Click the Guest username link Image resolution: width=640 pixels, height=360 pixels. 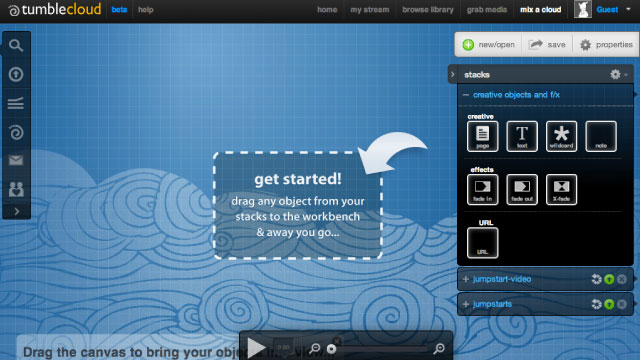click(607, 10)
